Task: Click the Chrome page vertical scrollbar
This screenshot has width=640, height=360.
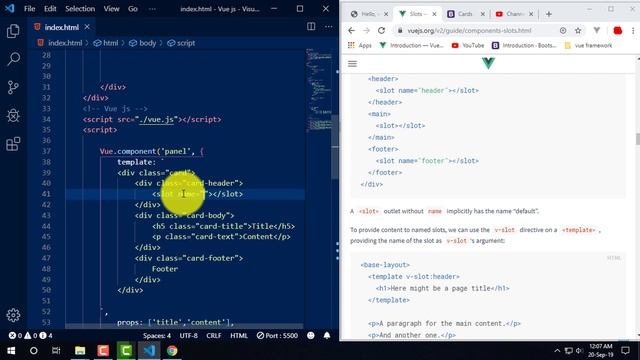Action: point(638,139)
